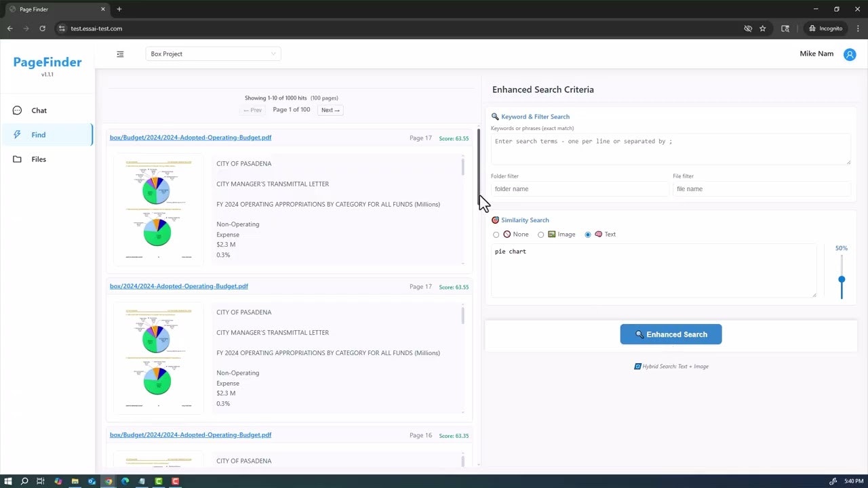
Task: Toggle sidebar with hamburger menu icon
Action: (x=120, y=54)
